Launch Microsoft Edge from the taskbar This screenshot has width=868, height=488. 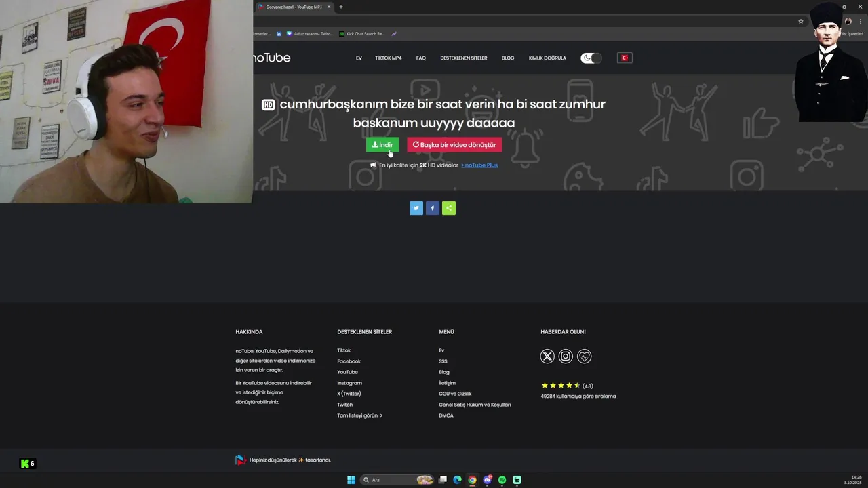tap(458, 480)
